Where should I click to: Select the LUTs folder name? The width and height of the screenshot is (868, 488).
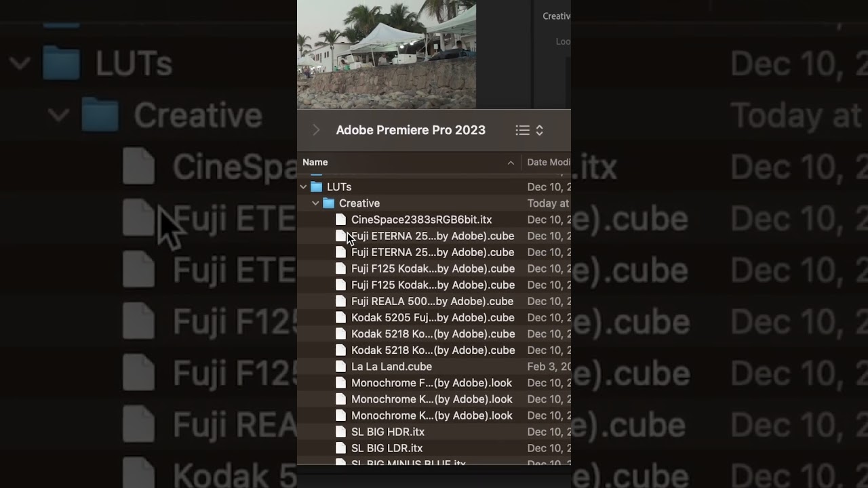click(x=339, y=186)
